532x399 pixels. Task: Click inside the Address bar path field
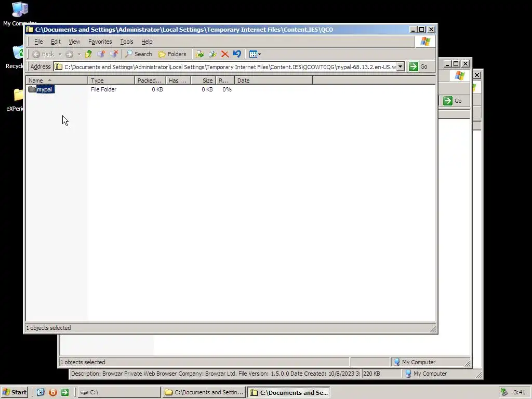coord(225,67)
